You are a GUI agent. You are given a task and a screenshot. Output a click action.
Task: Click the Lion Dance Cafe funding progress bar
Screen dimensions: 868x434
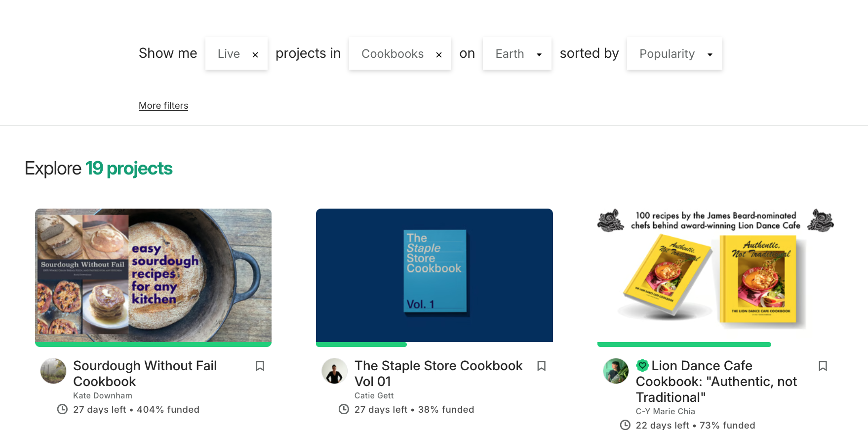click(684, 345)
